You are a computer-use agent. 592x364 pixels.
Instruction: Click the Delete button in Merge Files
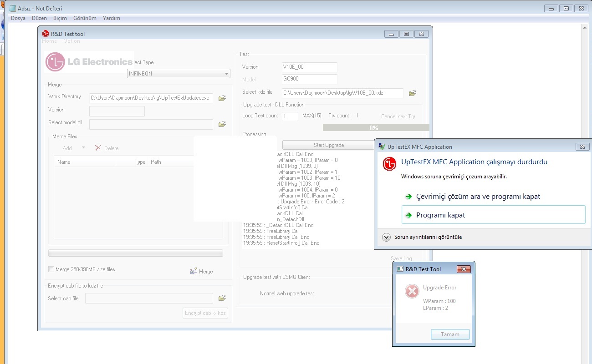point(107,148)
